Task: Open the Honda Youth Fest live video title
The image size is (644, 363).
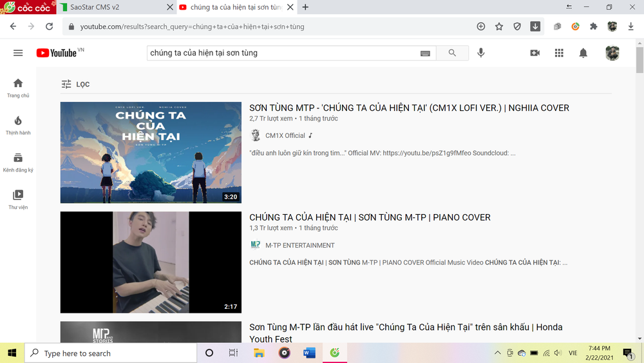Action: point(406,333)
